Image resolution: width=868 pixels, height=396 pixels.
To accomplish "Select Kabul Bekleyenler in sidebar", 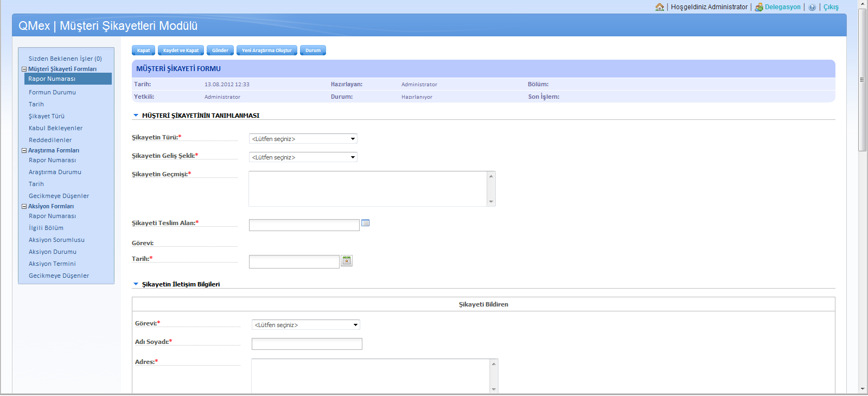I will tap(56, 128).
